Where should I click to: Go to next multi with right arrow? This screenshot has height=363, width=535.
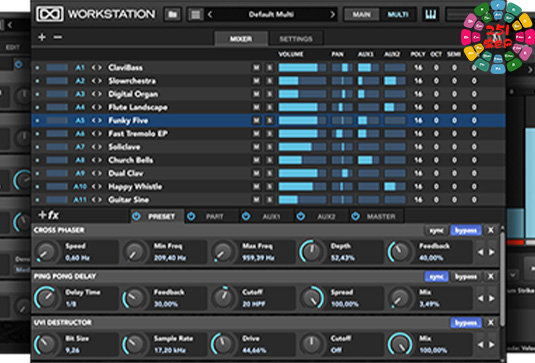click(332, 15)
